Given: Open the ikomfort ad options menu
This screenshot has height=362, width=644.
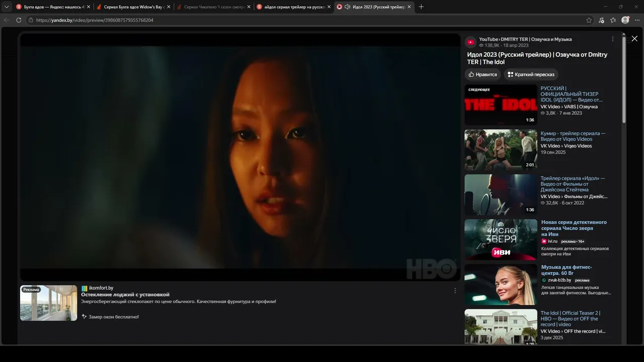Looking at the screenshot, I should (455, 291).
